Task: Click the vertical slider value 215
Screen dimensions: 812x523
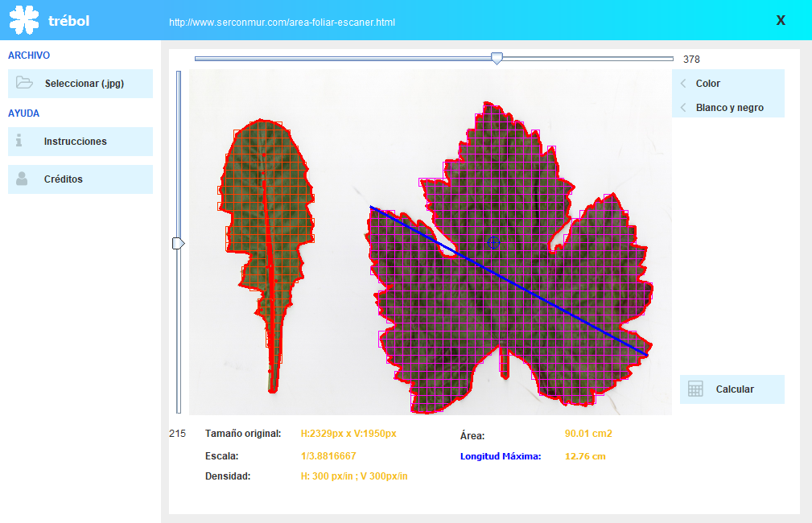Action: [177, 434]
